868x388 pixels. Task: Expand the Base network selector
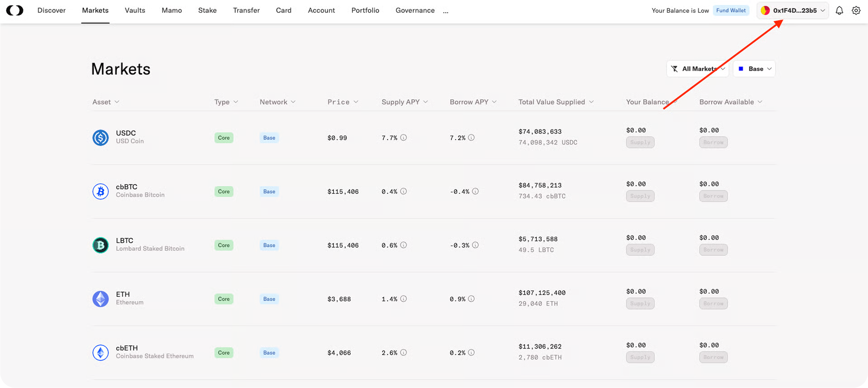[x=754, y=69]
